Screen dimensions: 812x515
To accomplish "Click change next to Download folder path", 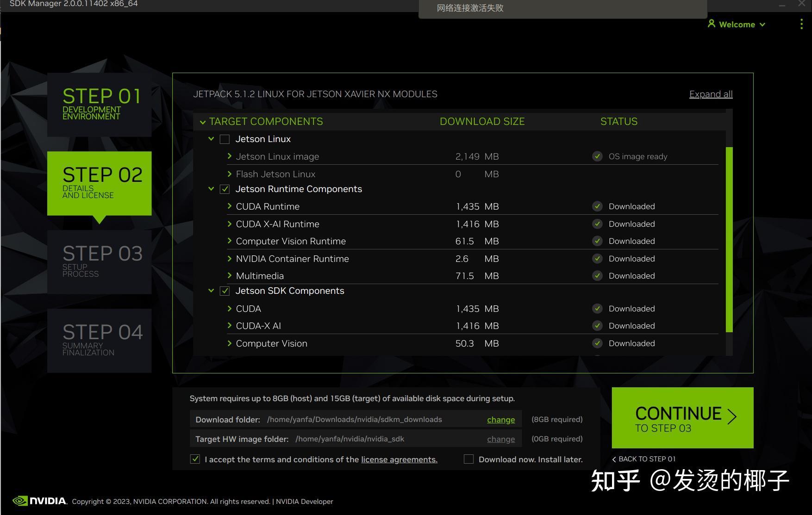I will coord(500,419).
